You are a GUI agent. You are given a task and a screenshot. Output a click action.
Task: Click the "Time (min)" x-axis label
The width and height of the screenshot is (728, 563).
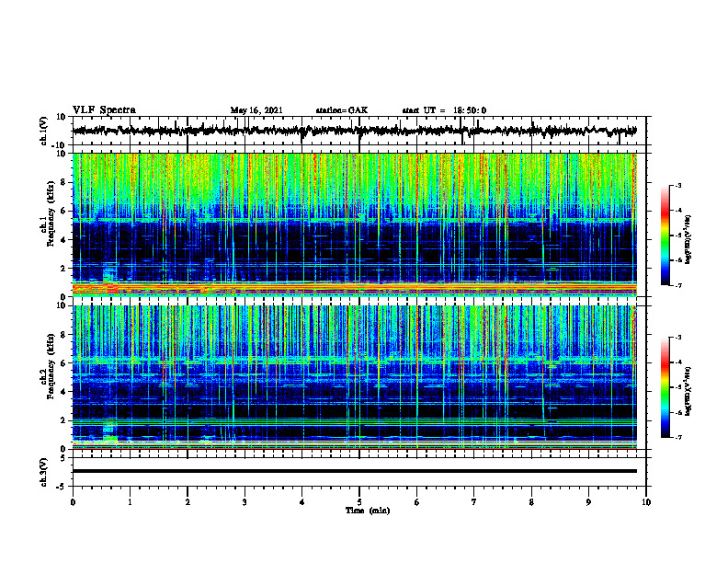coord(368,511)
